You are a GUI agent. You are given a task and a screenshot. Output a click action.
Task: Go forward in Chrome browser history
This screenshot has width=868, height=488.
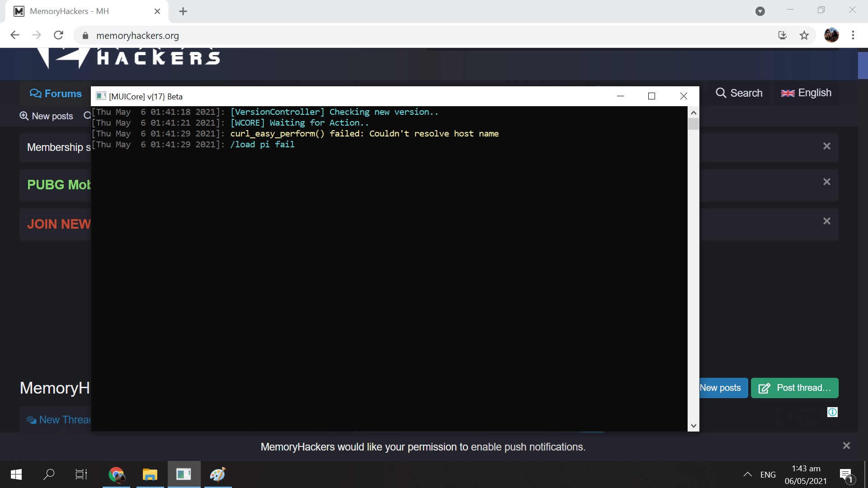coord(37,35)
